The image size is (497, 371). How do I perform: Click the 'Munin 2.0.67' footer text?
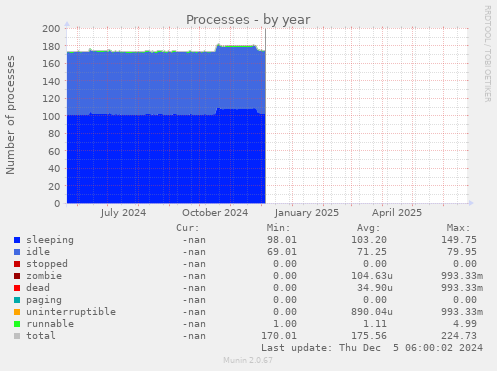tap(248, 360)
